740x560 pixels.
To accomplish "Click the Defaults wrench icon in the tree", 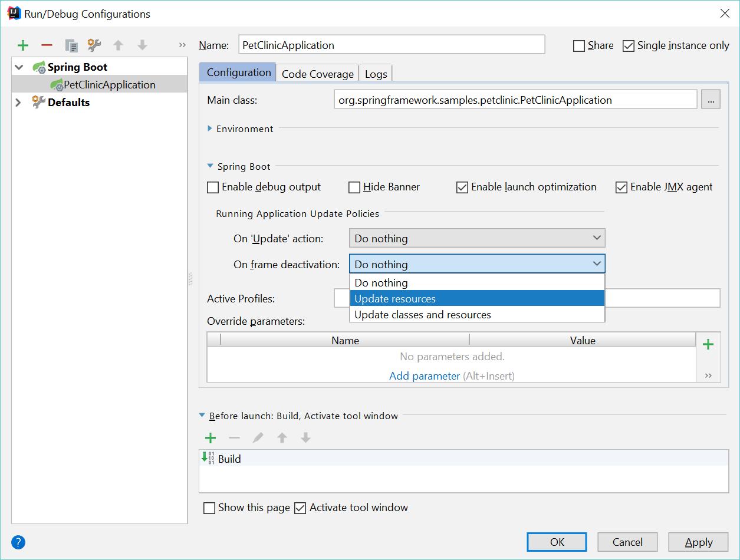I will [39, 102].
